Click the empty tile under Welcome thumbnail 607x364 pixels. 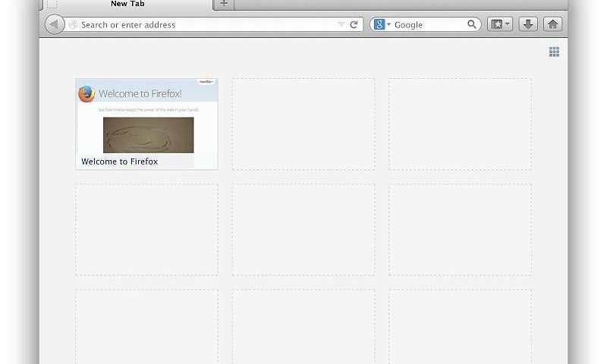146,229
